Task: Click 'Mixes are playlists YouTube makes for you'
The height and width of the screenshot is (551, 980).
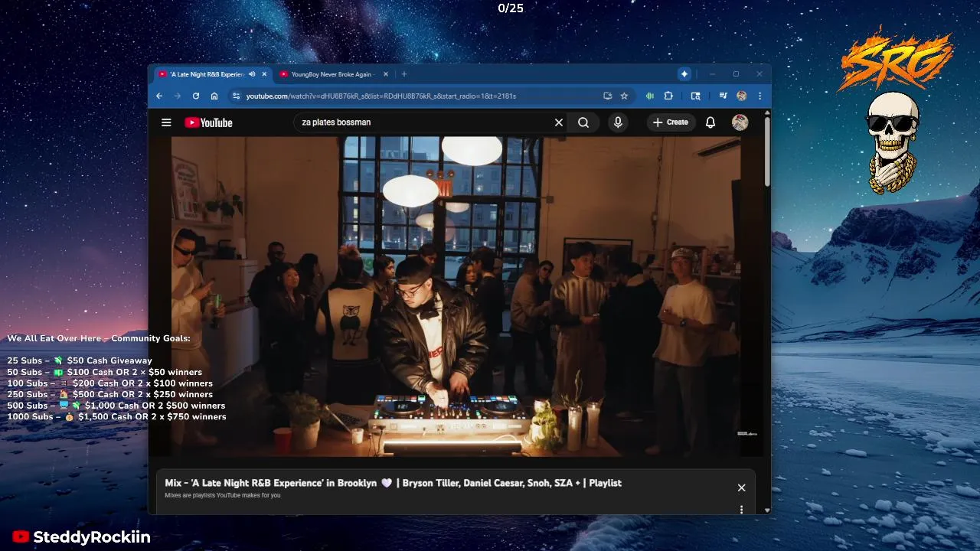Action: click(223, 495)
